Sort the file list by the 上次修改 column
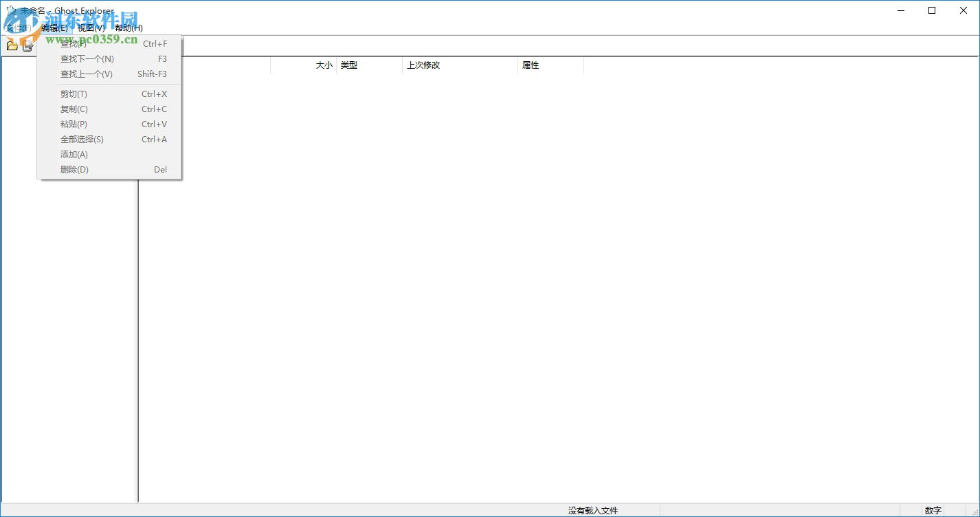This screenshot has width=980, height=517. pyautogui.click(x=460, y=65)
